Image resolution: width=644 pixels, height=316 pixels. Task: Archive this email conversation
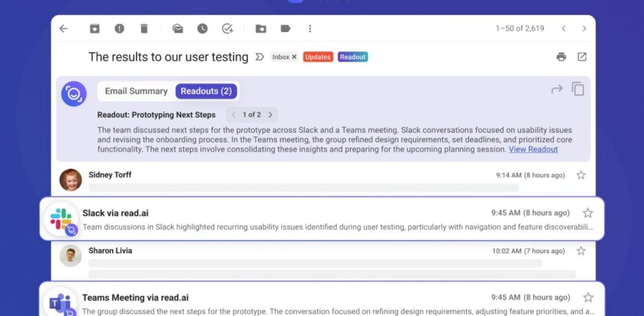coord(95,29)
